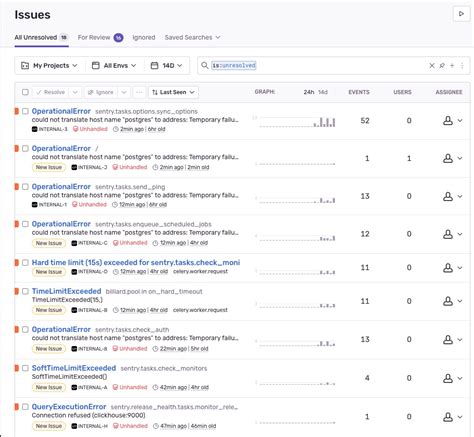Click the play button in the top right corner
The height and width of the screenshot is (437, 474).
[x=461, y=14]
